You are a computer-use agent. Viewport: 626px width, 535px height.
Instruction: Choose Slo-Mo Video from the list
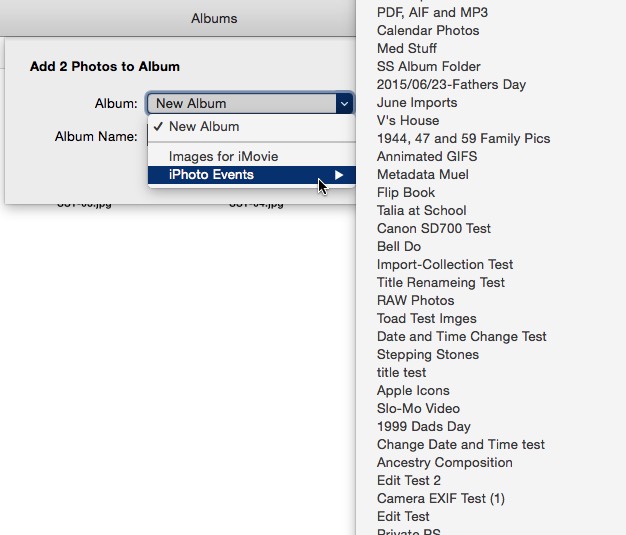[x=418, y=408]
